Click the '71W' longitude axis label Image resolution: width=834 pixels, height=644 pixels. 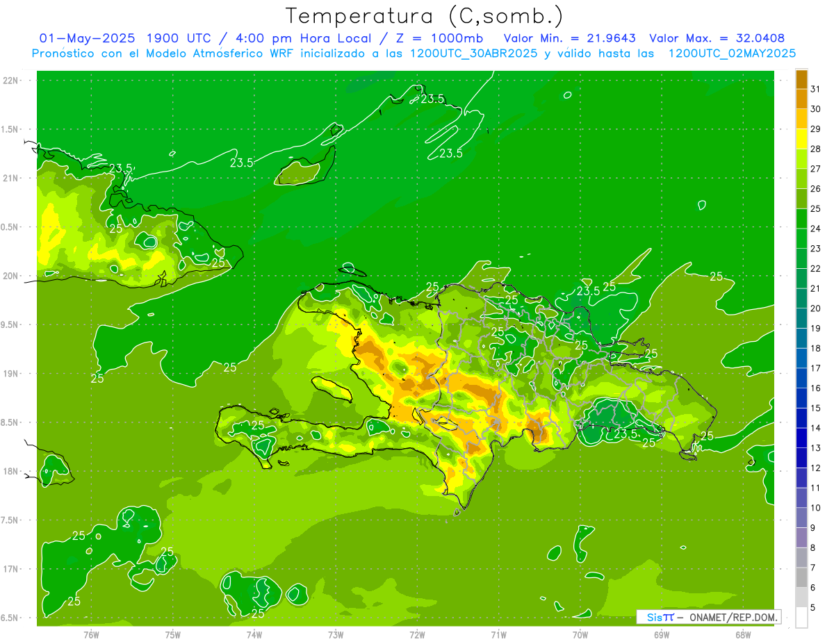[498, 634]
